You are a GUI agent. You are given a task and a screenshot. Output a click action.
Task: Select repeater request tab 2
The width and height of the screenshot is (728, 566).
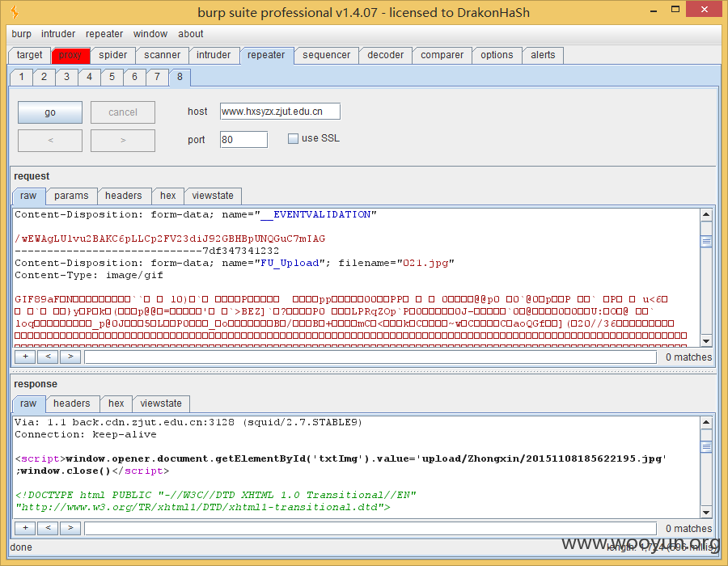(x=44, y=77)
